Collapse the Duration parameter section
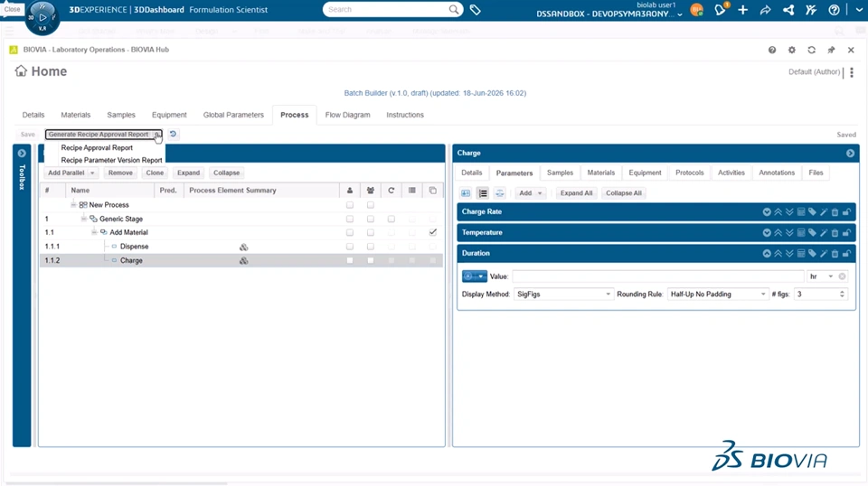Screen dimensions: 868x486 [766, 253]
